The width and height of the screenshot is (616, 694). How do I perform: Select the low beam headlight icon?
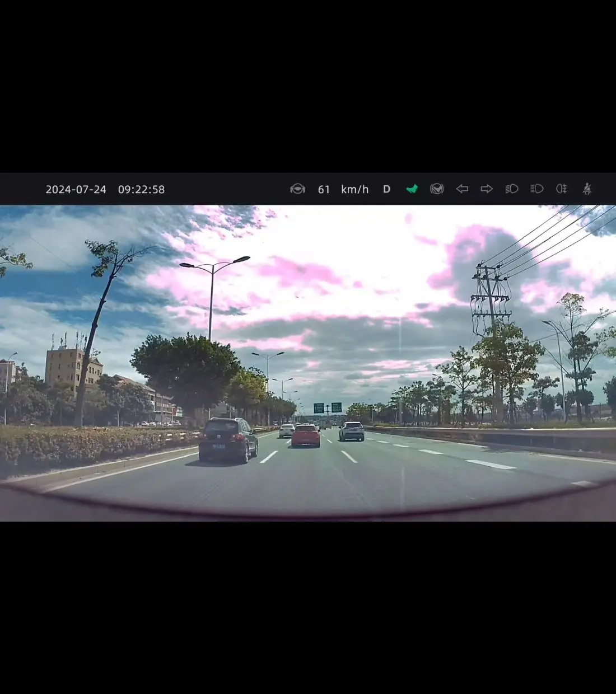[512, 189]
